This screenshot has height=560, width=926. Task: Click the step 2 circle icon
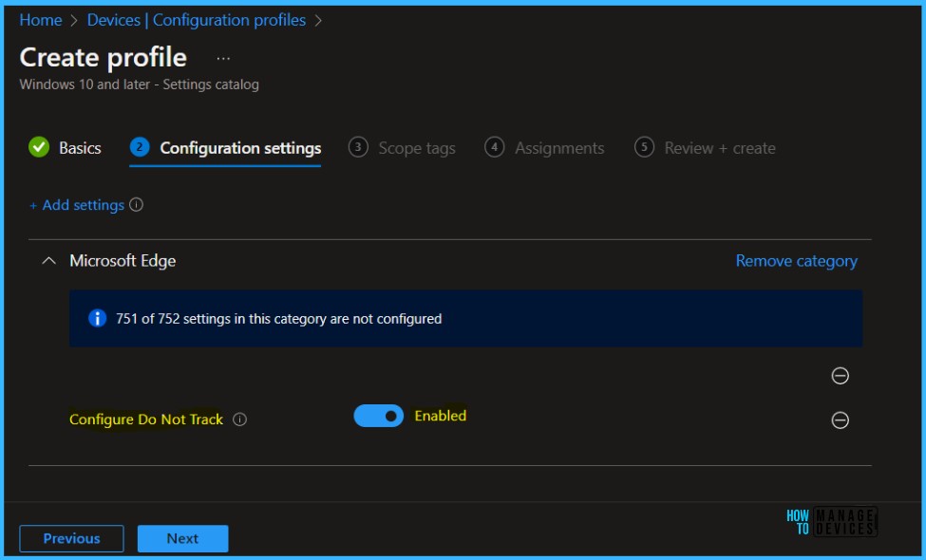[140, 147]
